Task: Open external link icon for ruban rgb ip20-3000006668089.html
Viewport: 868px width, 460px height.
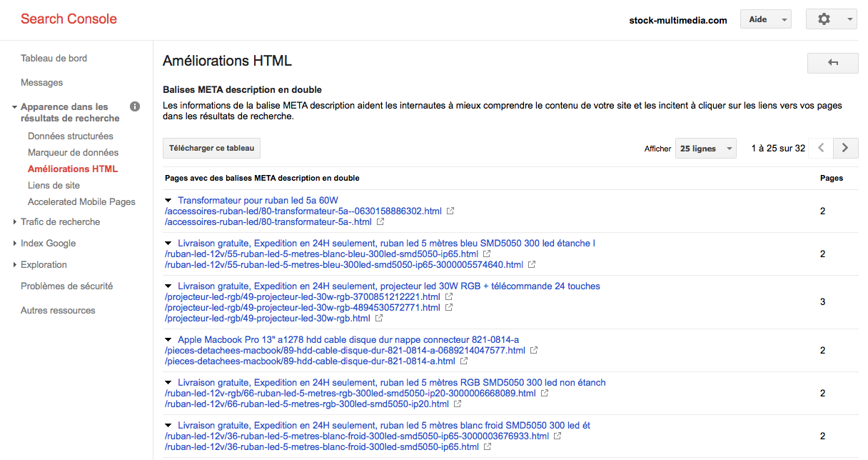Action: click(x=544, y=394)
